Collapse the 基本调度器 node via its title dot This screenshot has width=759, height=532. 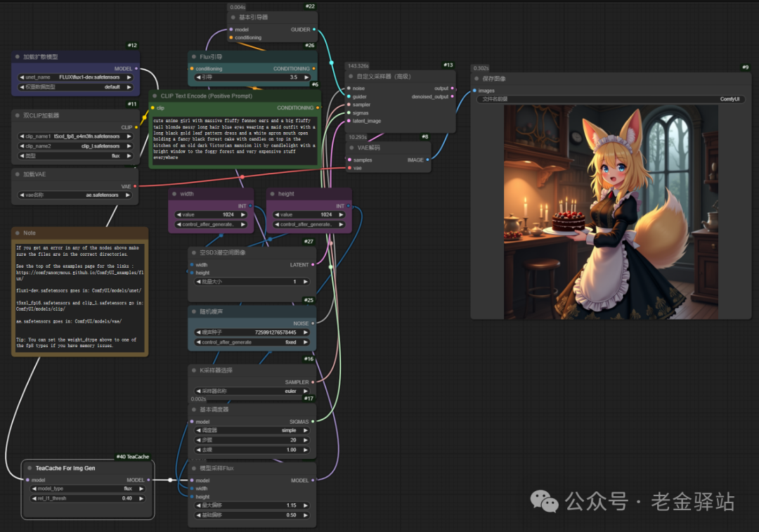click(x=194, y=410)
